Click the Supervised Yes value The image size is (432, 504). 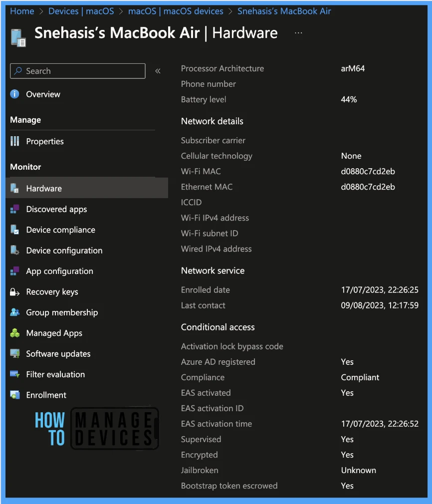click(347, 440)
